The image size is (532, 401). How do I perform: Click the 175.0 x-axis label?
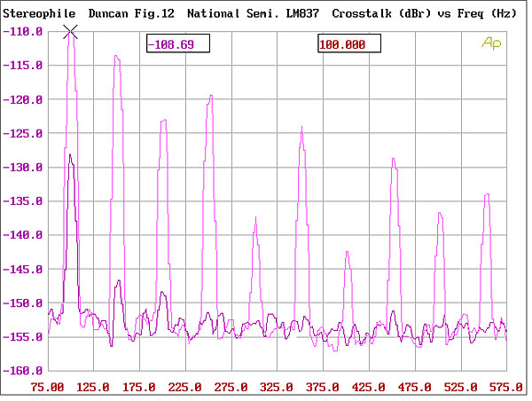[x=139, y=387]
